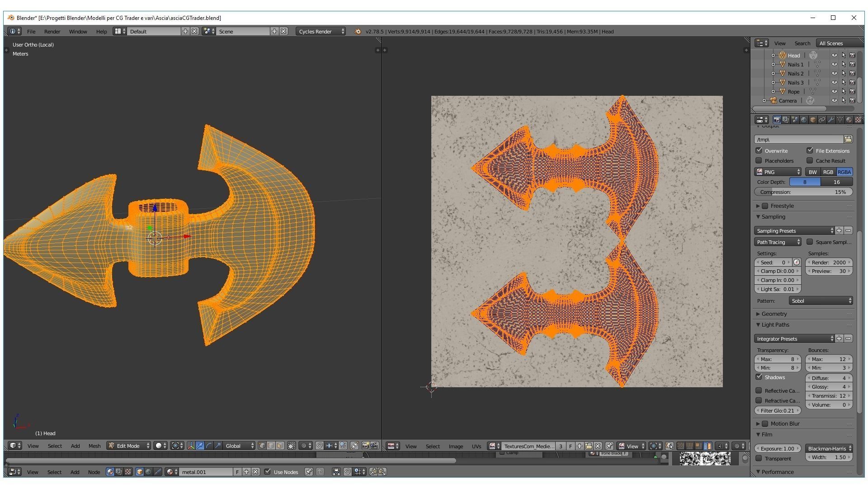Pin the node tree in node editor
This screenshot has width=868, height=488.
click(x=308, y=472)
